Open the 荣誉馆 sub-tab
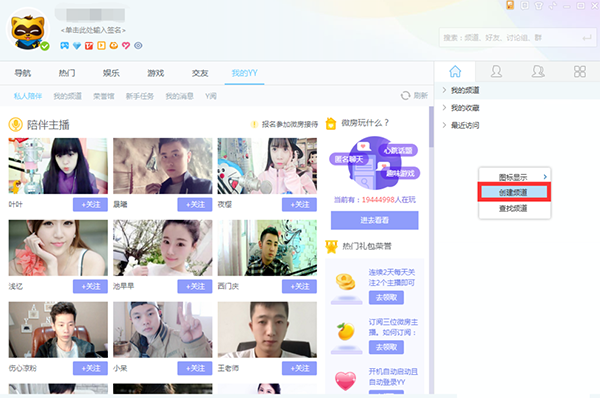 click(104, 96)
